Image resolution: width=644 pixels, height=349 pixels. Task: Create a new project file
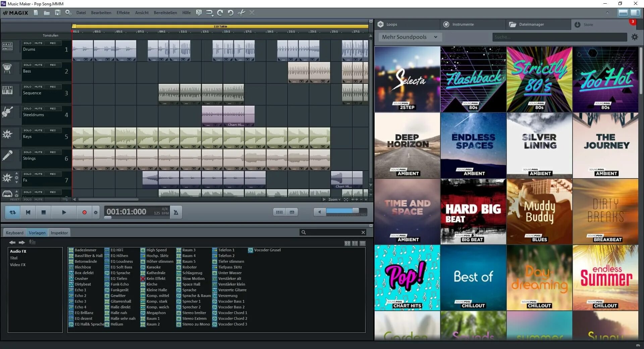click(x=36, y=13)
